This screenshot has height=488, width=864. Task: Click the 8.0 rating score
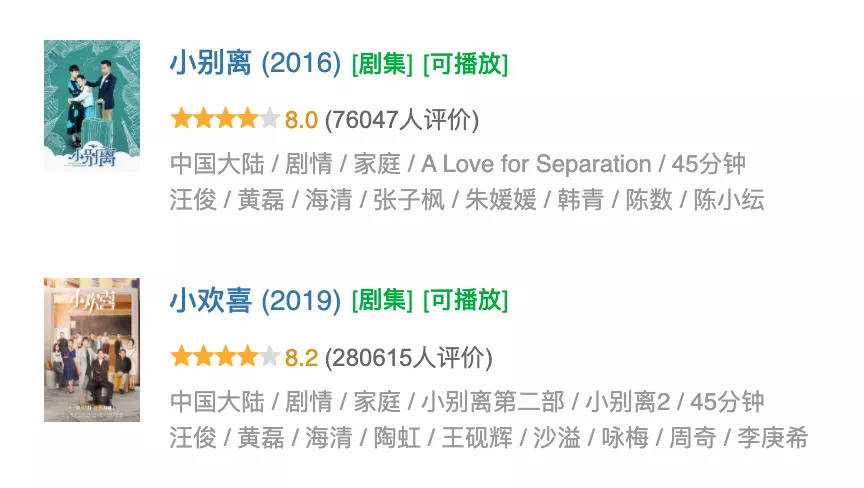301,121
